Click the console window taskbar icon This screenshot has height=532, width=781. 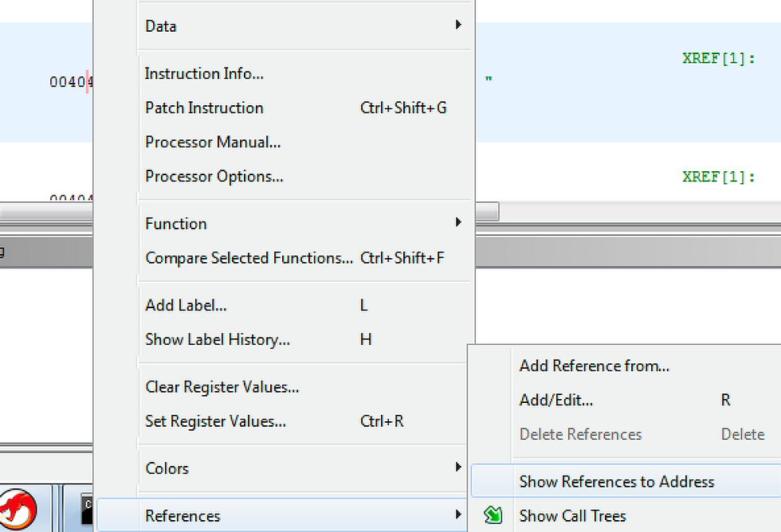(x=87, y=510)
